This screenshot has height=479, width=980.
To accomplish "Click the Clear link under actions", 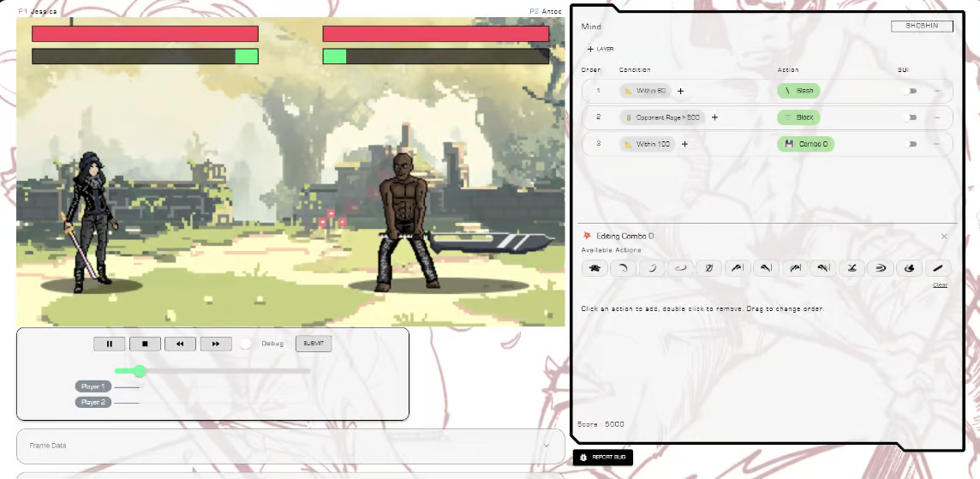I will coord(940,284).
